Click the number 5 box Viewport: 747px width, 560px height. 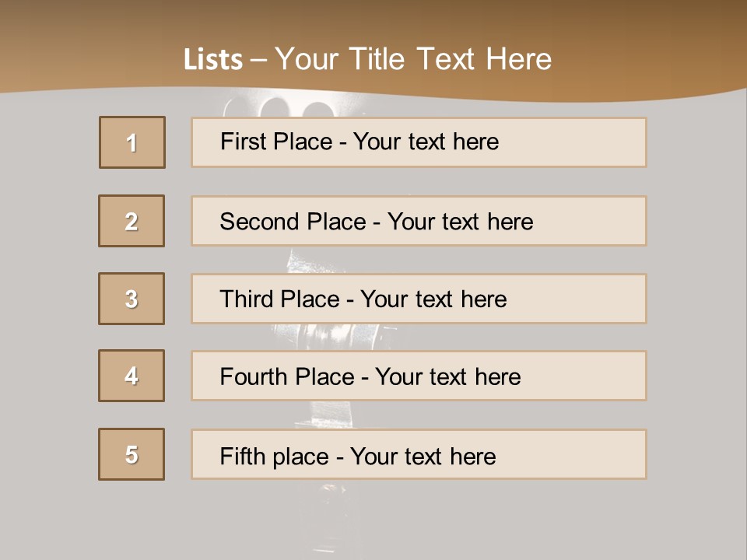click(x=132, y=454)
